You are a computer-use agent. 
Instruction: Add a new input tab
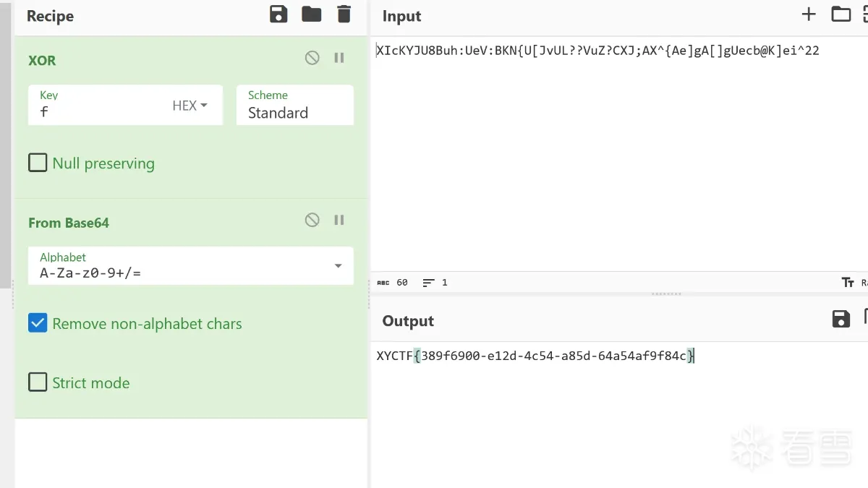pyautogui.click(x=809, y=14)
